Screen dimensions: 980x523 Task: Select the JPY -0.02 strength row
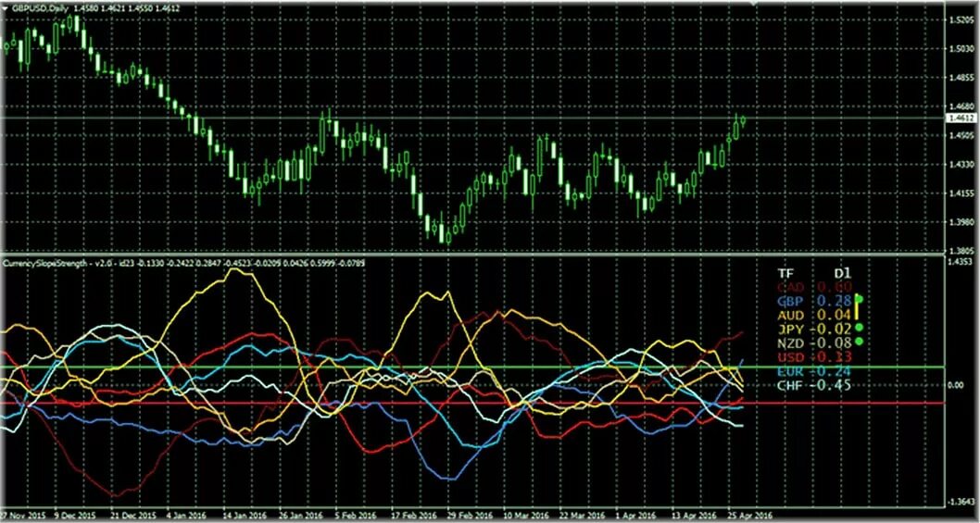click(x=814, y=329)
